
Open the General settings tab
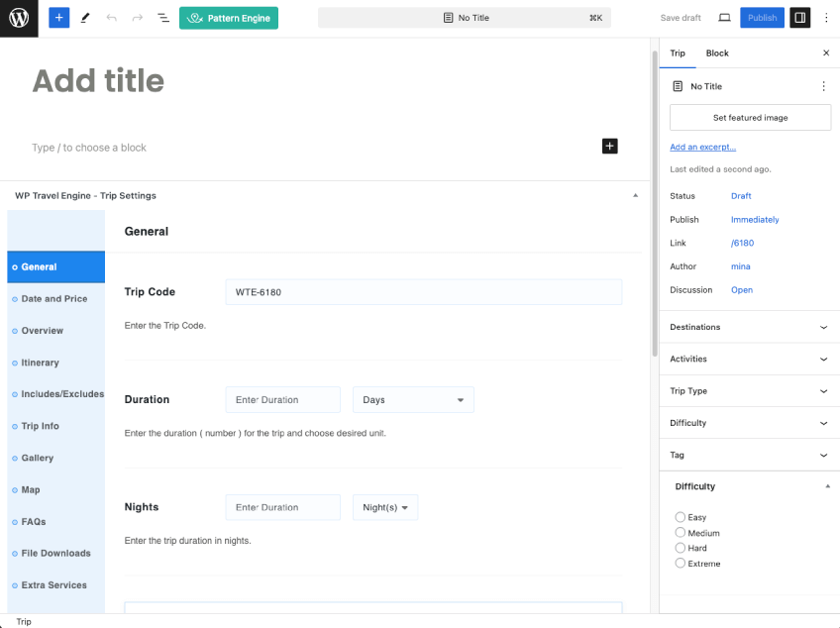coord(55,266)
